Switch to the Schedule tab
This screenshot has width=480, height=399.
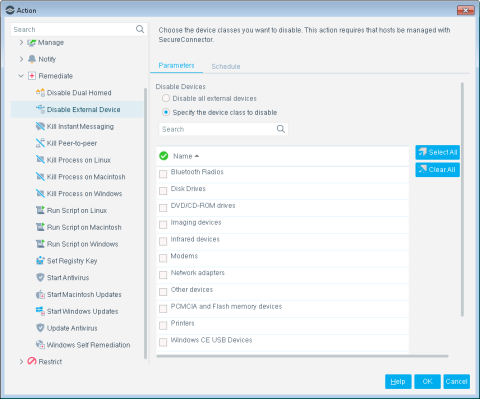click(226, 66)
